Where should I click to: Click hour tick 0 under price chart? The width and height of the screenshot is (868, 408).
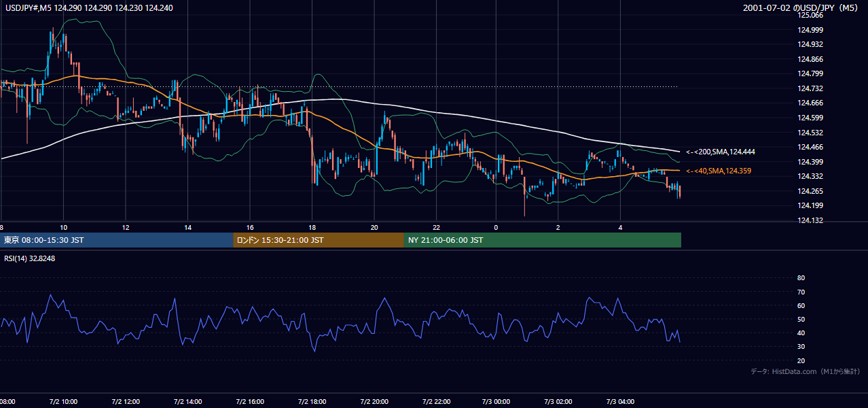pos(496,227)
